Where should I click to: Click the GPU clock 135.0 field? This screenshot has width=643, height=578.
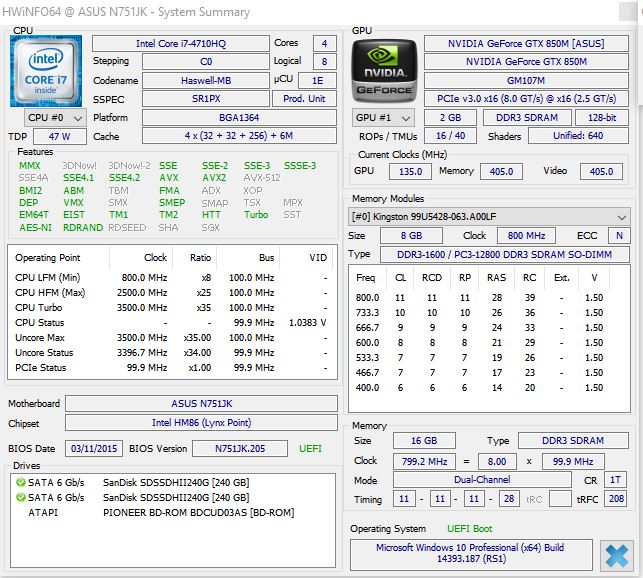pos(410,171)
